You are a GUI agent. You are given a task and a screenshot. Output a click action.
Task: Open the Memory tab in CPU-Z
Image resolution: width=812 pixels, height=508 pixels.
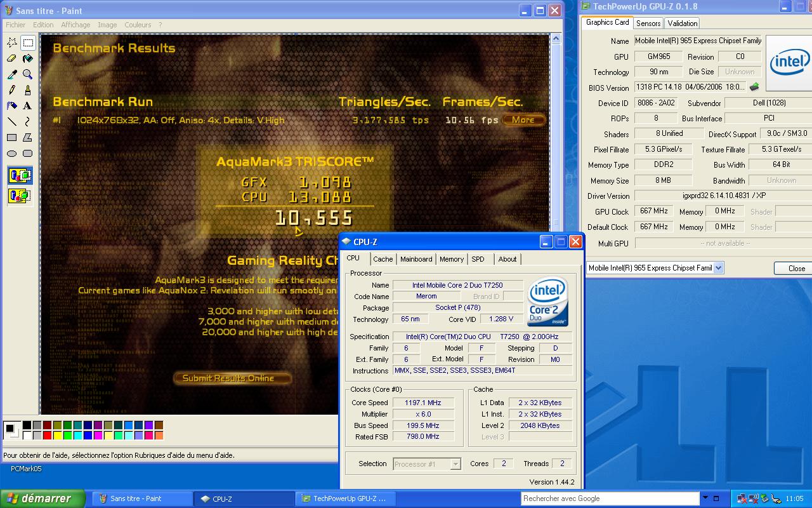[x=452, y=259]
